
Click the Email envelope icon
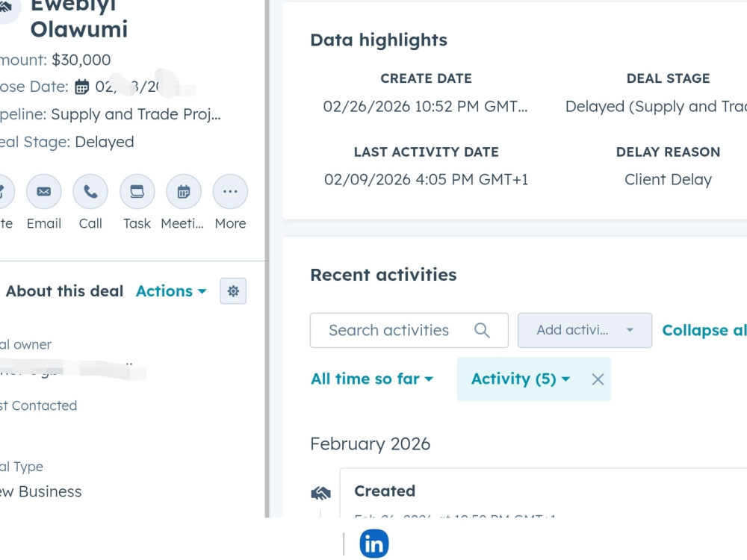click(44, 191)
